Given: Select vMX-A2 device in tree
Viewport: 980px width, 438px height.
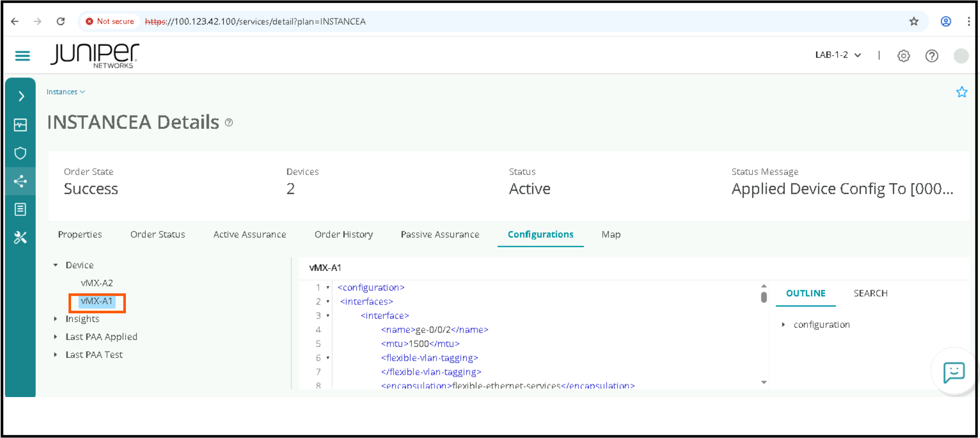Looking at the screenshot, I should point(97,283).
